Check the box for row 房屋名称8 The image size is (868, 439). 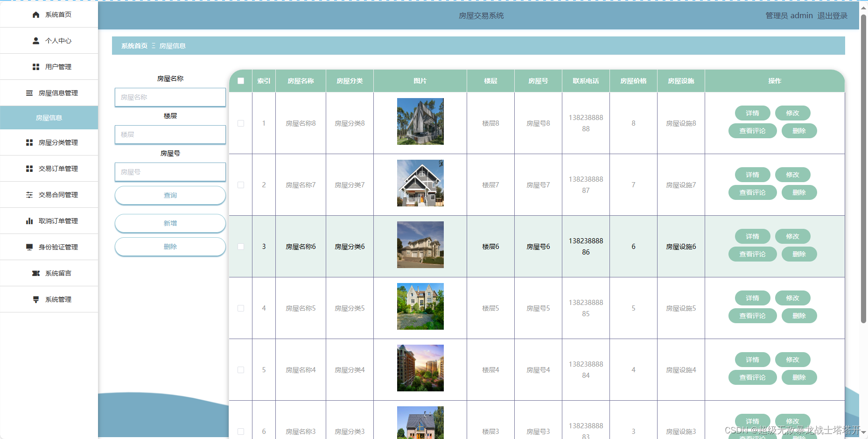pos(241,123)
